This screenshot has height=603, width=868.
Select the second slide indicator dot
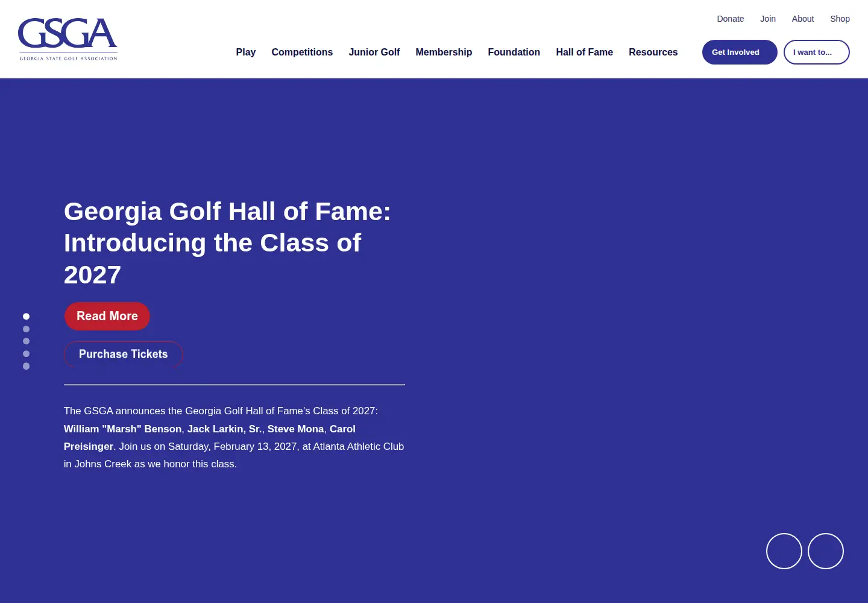[26, 329]
